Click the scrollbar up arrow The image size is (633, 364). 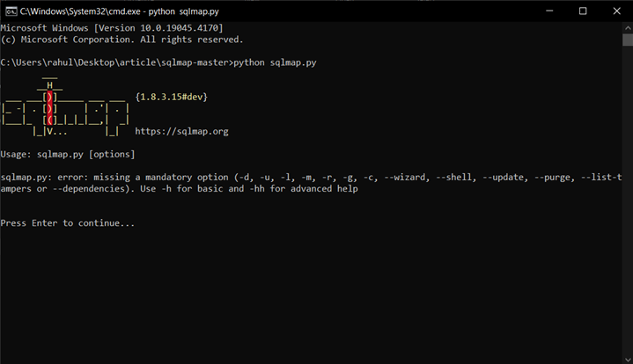tap(627, 27)
